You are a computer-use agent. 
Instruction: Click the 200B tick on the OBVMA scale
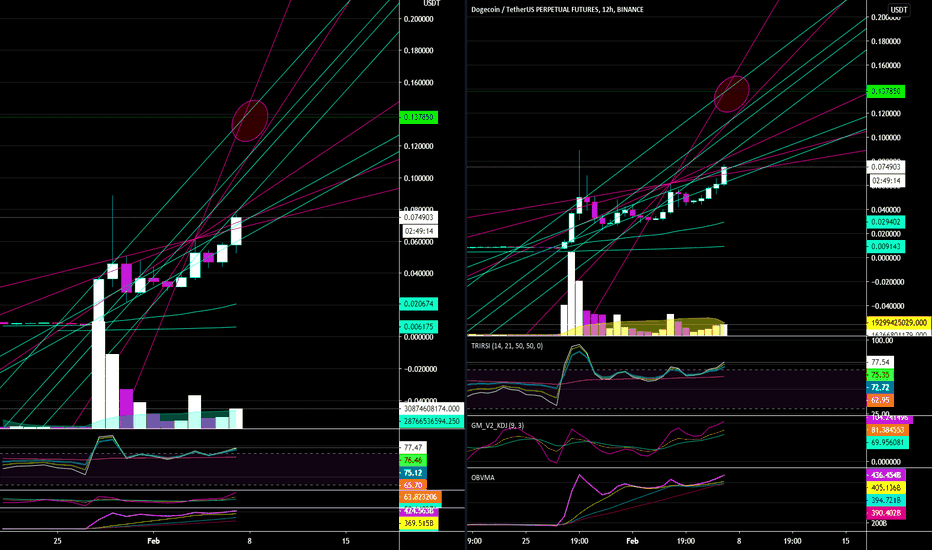click(x=879, y=523)
